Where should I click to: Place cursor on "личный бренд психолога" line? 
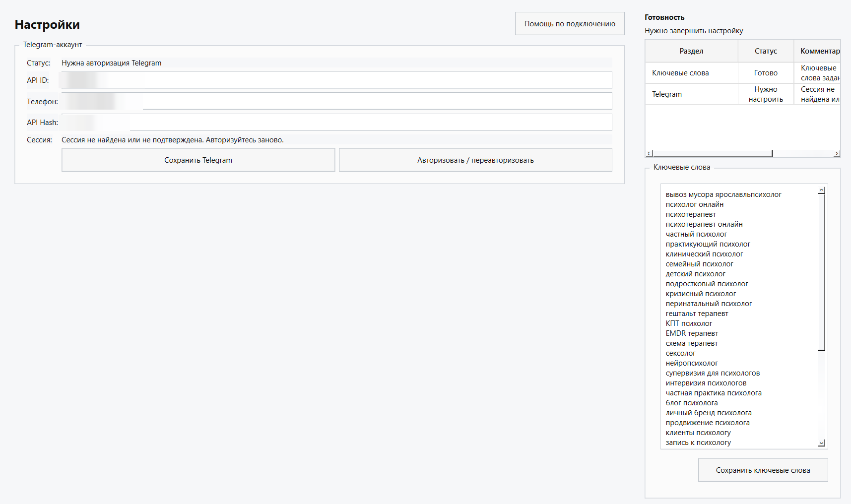pyautogui.click(x=709, y=413)
